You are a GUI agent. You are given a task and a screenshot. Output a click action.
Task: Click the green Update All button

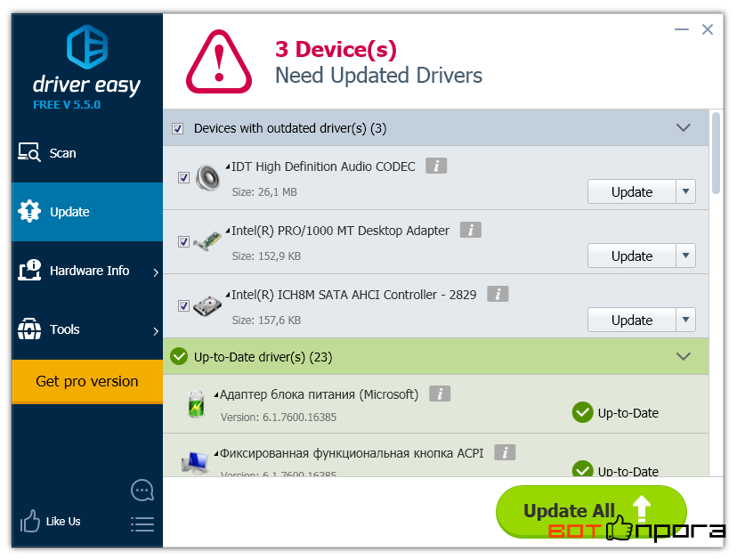pyautogui.click(x=591, y=511)
